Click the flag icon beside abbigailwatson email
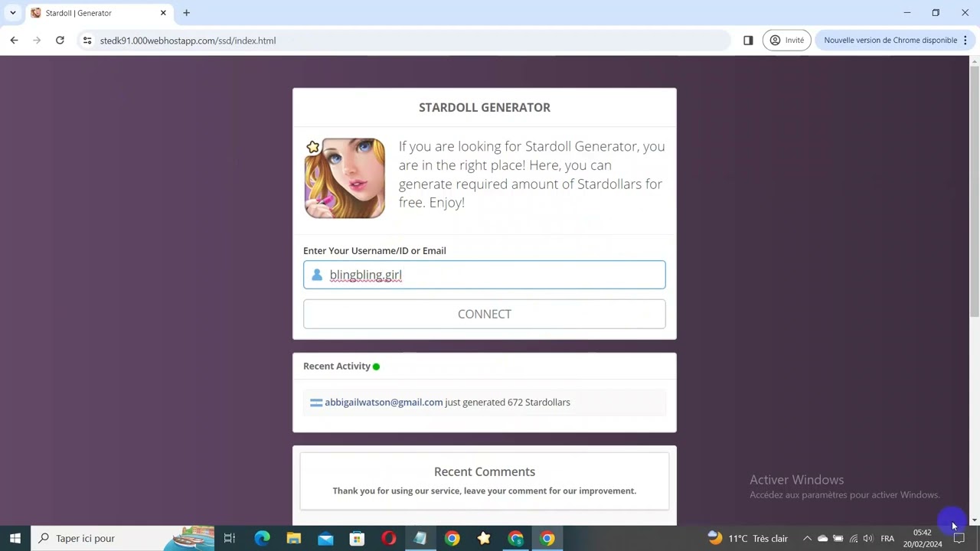The height and width of the screenshot is (551, 980). click(316, 403)
